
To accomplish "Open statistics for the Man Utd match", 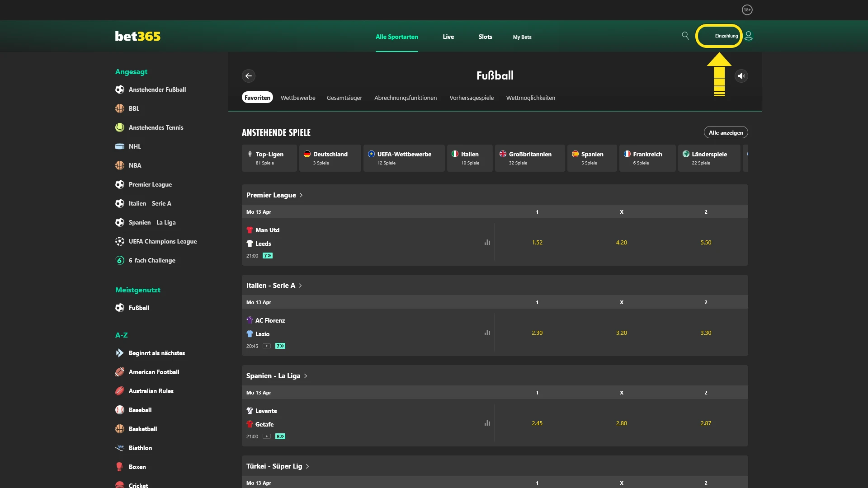I will point(487,243).
